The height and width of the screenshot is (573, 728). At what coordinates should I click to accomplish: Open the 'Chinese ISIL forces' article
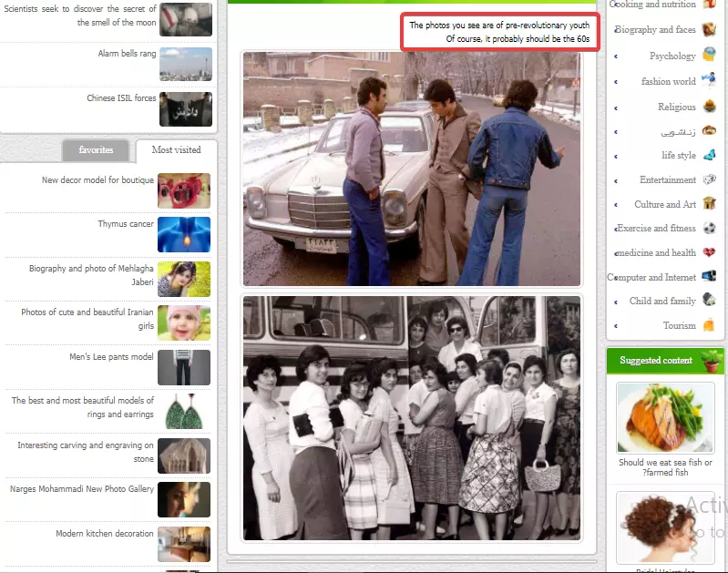121,98
